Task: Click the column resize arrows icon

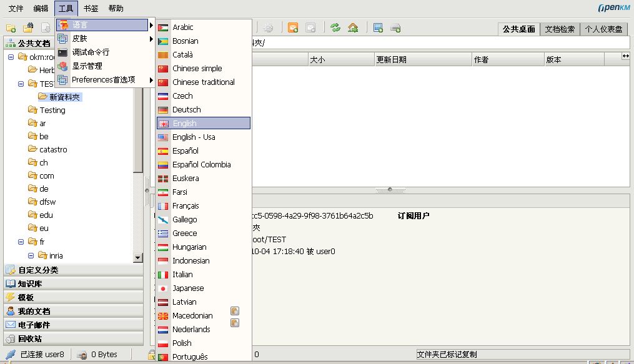Action: pyautogui.click(x=625, y=56)
